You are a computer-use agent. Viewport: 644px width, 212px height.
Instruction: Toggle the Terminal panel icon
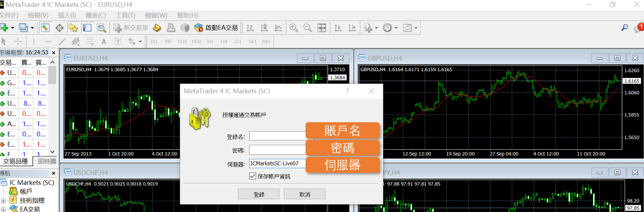click(87, 28)
